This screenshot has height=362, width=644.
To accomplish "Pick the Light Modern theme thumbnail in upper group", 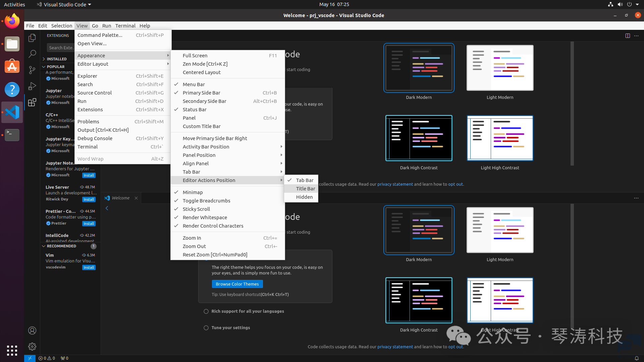I will (500, 68).
